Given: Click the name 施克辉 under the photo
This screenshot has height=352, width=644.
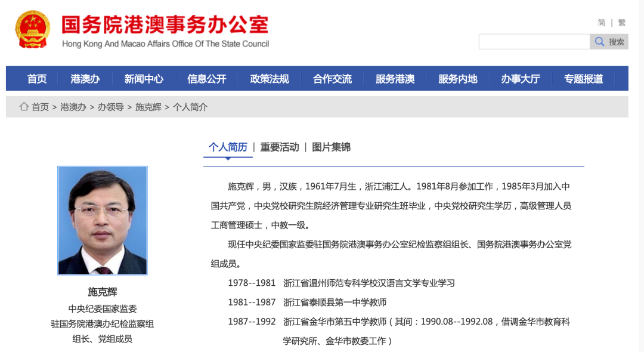Looking at the screenshot, I should point(103,292).
